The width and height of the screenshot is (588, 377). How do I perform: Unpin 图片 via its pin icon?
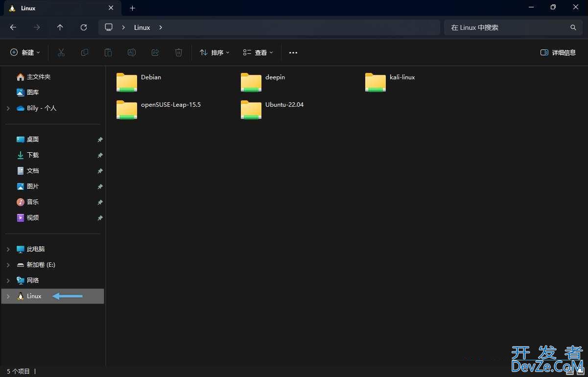[100, 187]
